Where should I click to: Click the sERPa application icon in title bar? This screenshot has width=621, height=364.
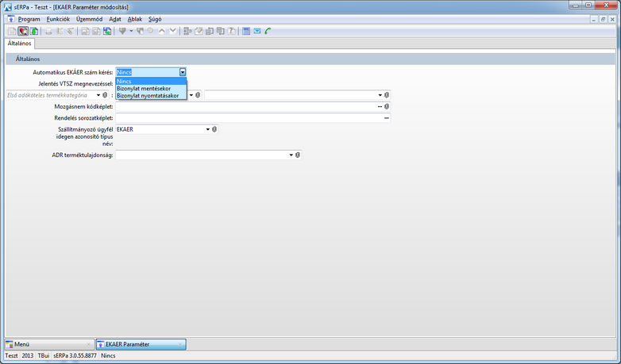pyautogui.click(x=7, y=7)
